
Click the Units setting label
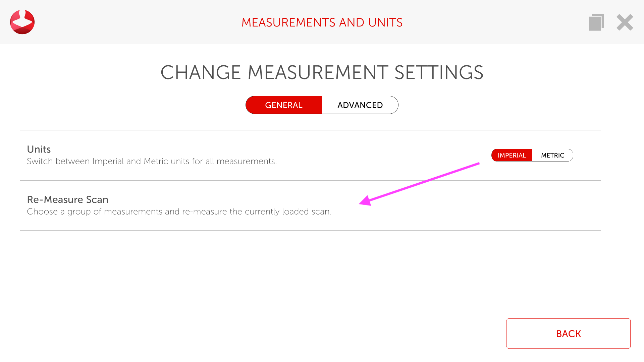pyautogui.click(x=39, y=149)
